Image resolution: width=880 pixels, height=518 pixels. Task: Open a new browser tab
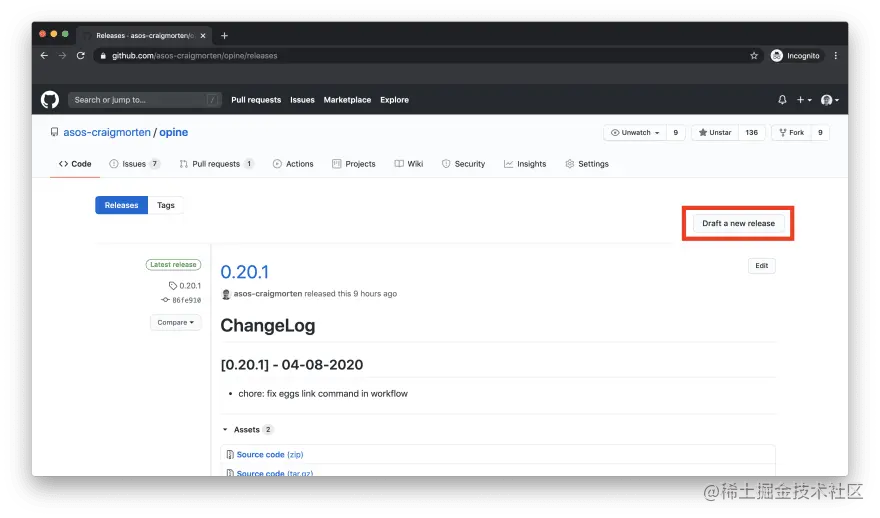click(224, 35)
